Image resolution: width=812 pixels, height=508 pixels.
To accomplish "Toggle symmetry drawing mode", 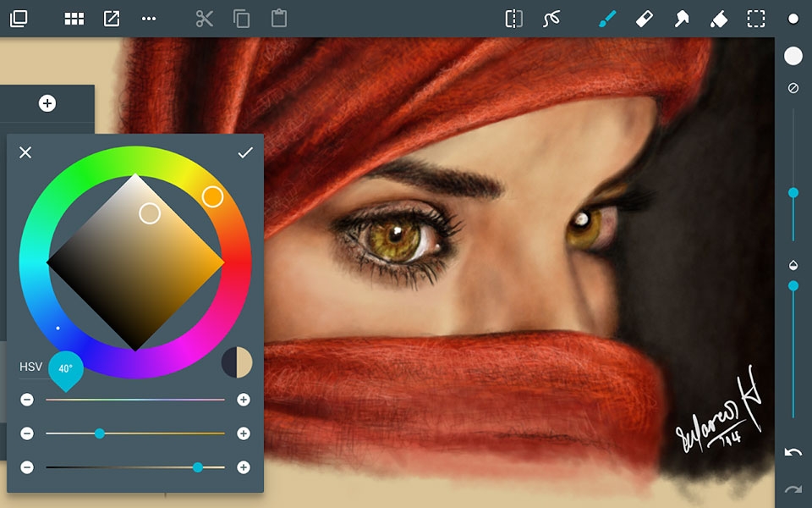I will click(513, 19).
